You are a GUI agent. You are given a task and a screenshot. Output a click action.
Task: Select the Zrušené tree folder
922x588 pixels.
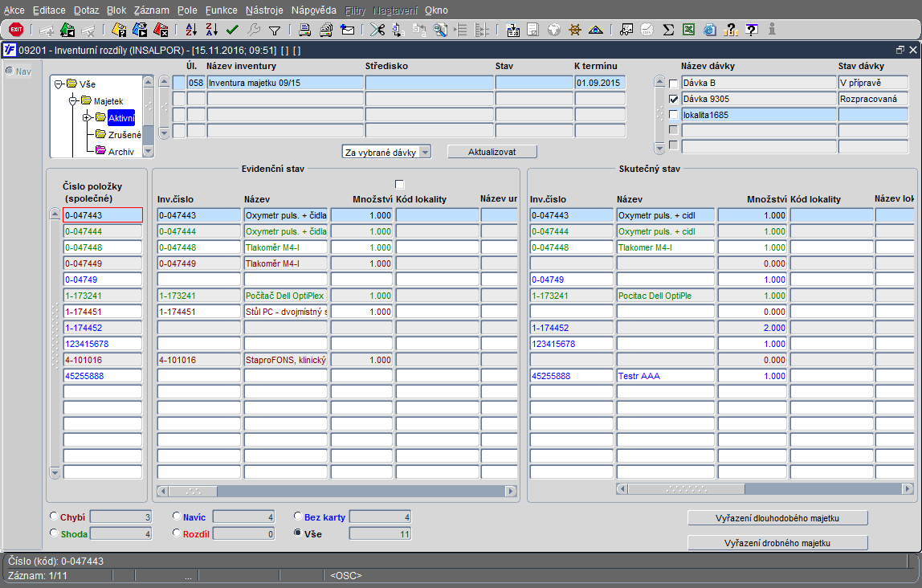[124, 135]
